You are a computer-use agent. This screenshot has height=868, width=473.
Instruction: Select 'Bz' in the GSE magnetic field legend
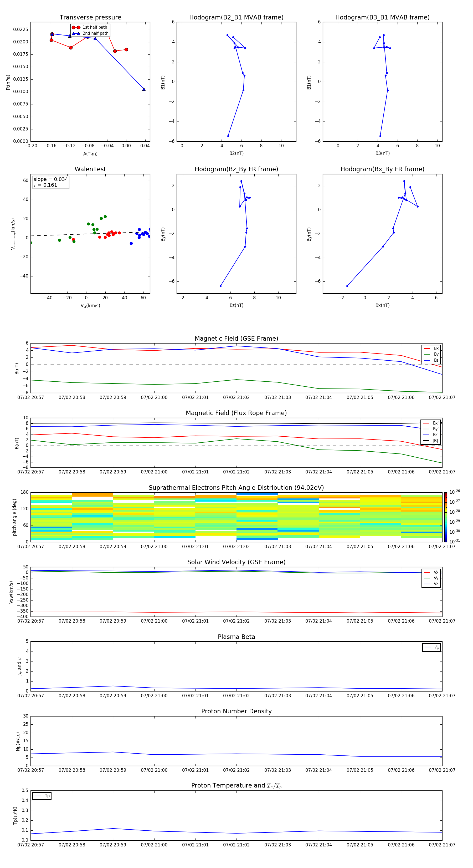pyautogui.click(x=431, y=361)
